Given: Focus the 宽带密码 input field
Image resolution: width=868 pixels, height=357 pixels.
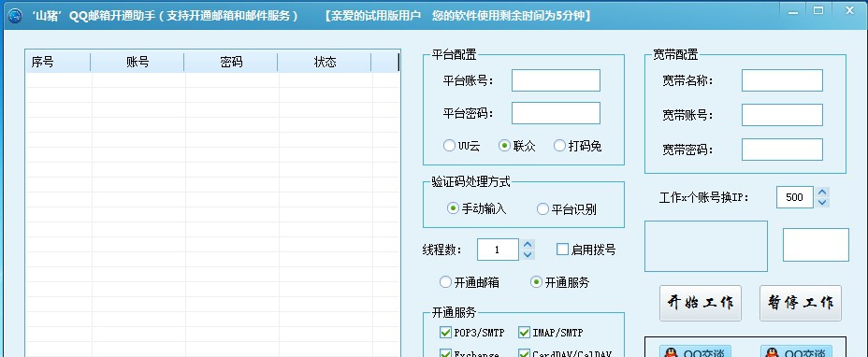Looking at the screenshot, I should point(782,150).
